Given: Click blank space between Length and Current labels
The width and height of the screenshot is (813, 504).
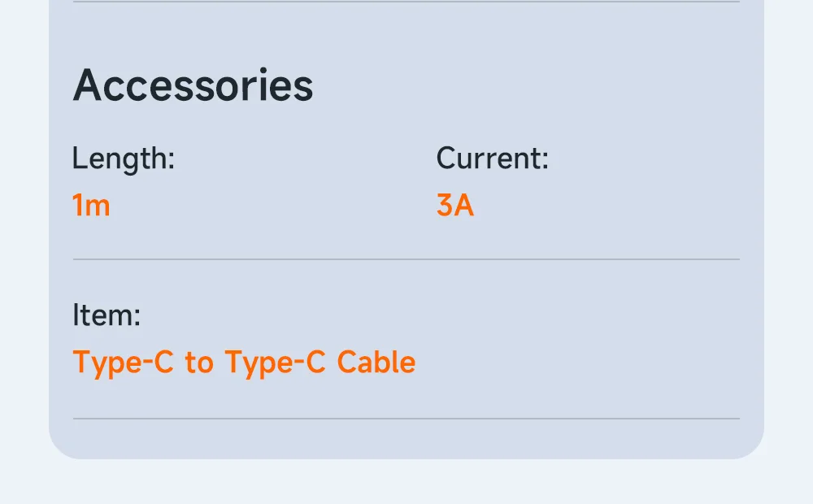Looking at the screenshot, I should coord(306,159).
